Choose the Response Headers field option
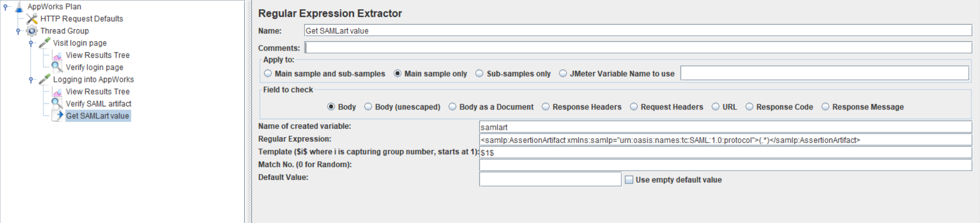980x223 pixels. pyautogui.click(x=546, y=107)
